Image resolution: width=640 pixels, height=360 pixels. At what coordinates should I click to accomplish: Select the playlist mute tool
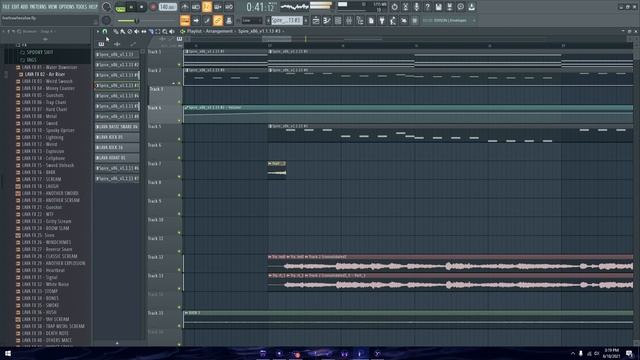pos(137,31)
